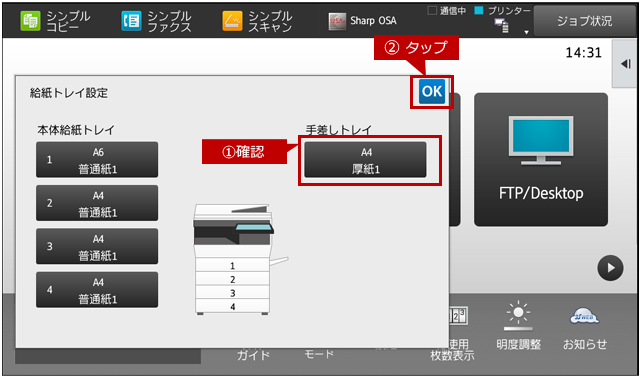Open お知らせ notifications cloud icon
This screenshot has width=640, height=376.
[584, 328]
